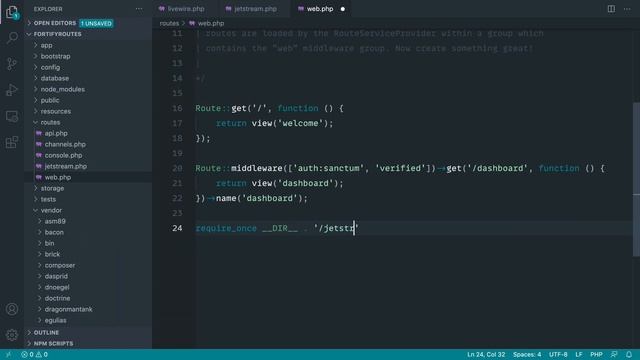
Task: Split the editor right
Action: 611,9
